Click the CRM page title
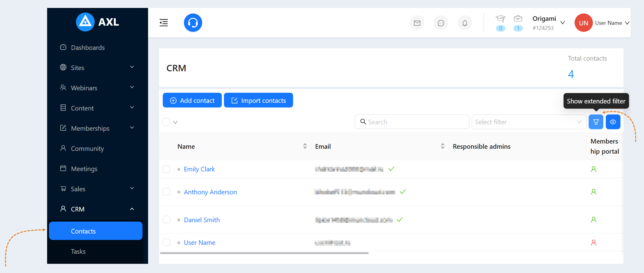This screenshot has width=644, height=273. click(176, 68)
